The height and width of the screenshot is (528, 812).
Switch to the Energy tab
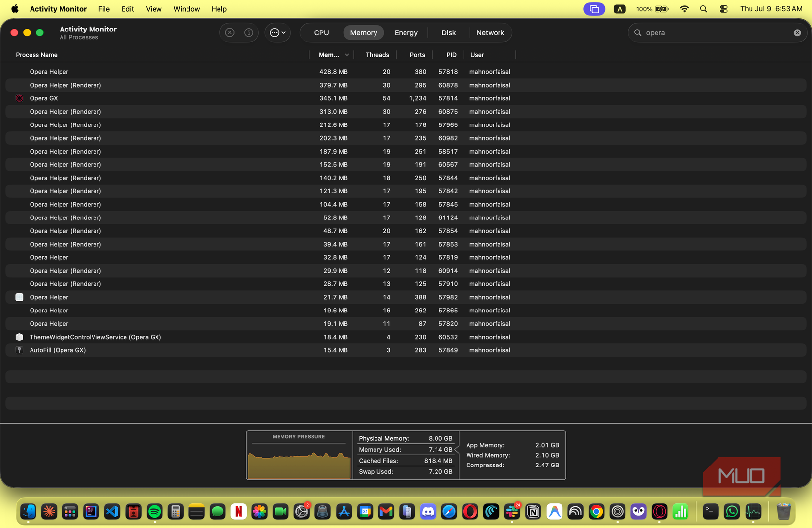[x=406, y=32]
